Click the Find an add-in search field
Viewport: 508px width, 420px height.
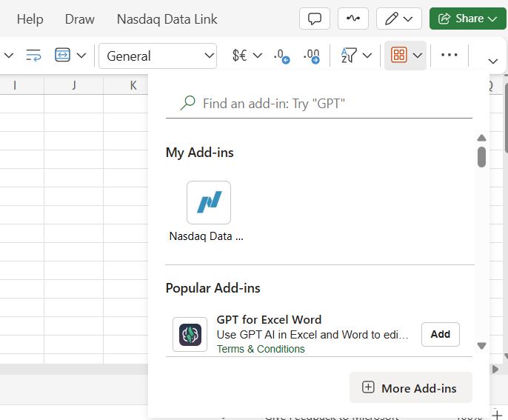click(318, 104)
